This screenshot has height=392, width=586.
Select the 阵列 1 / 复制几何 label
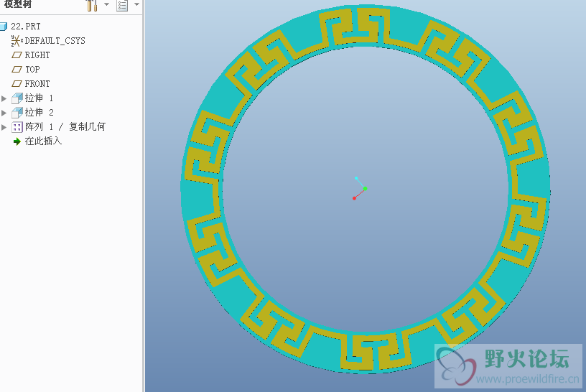coord(65,127)
